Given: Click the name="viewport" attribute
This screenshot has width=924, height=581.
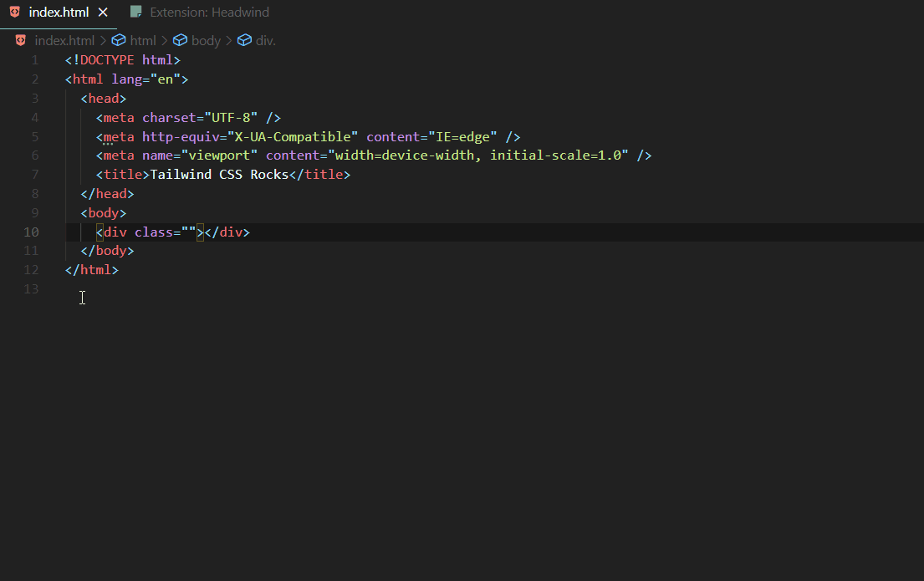Looking at the screenshot, I should (200, 155).
